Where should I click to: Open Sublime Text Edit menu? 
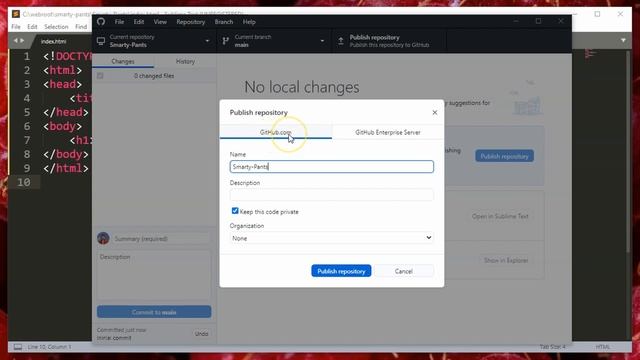click(32, 27)
